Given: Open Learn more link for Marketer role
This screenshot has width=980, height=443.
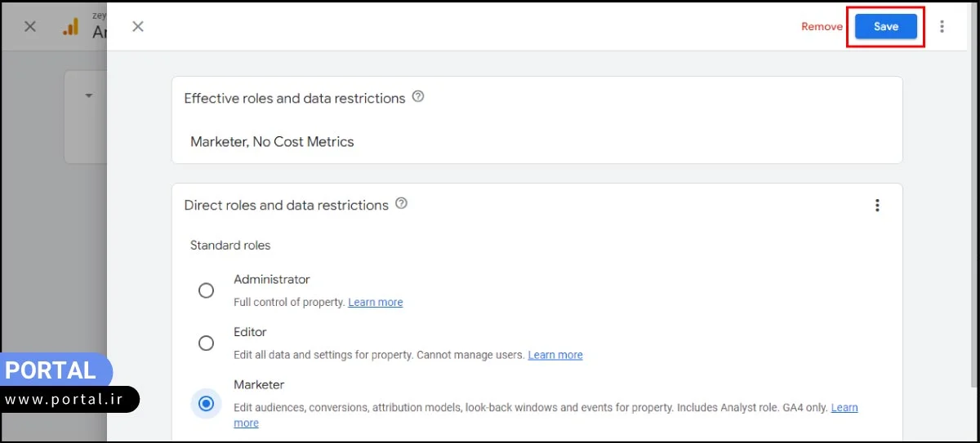Looking at the screenshot, I should 844,408.
